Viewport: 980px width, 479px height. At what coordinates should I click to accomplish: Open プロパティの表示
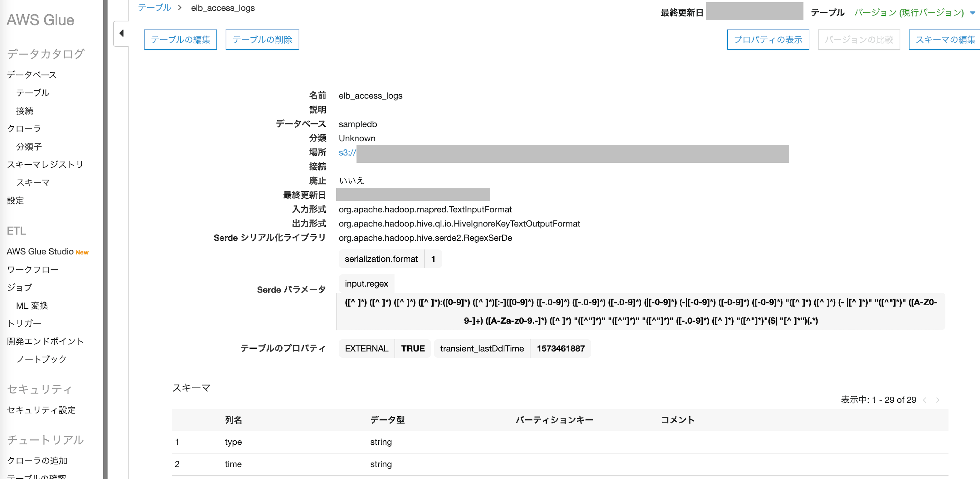768,40
